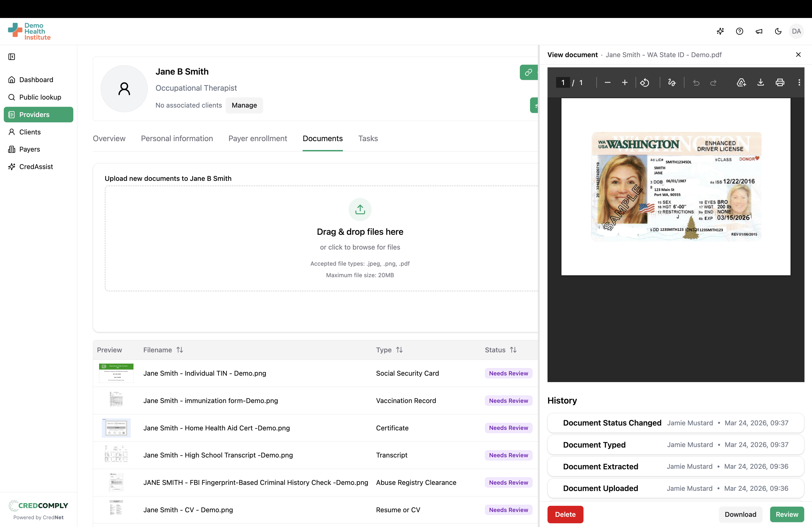Open CredAssist in the sidebar
This screenshot has width=812, height=527.
click(x=36, y=167)
